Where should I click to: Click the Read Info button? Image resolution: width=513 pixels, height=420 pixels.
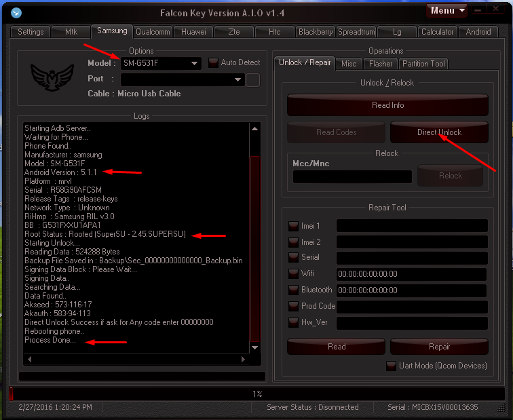[387, 105]
